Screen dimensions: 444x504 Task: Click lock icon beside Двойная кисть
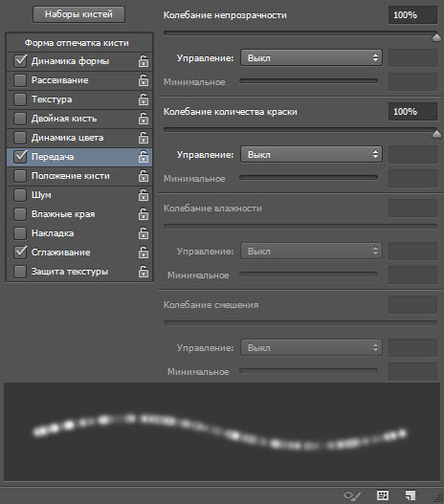(144, 119)
